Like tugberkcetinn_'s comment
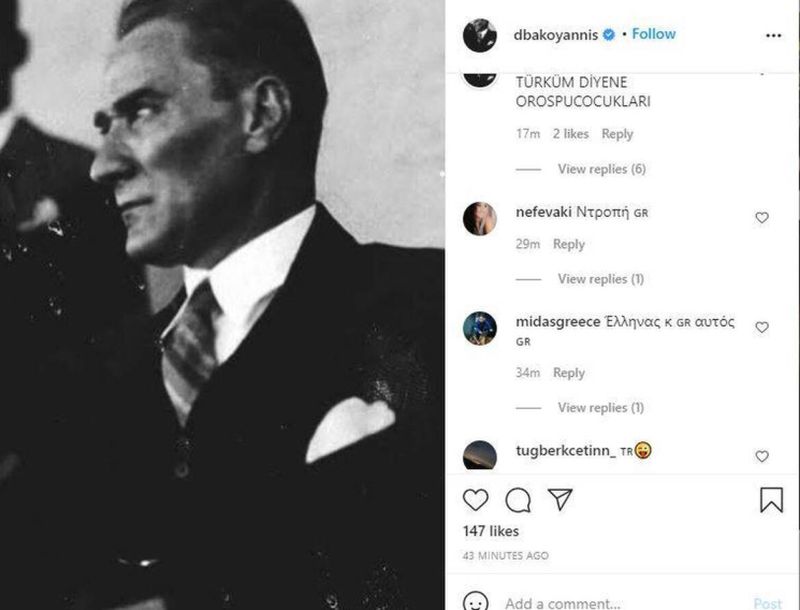The height and width of the screenshot is (610, 800). click(762, 456)
